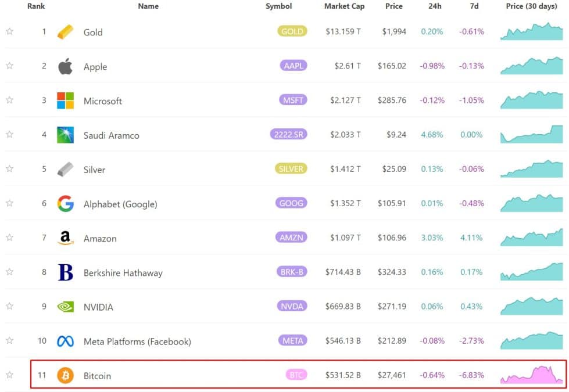The height and width of the screenshot is (392, 569).
Task: Open the Amazon name link
Action: [100, 238]
